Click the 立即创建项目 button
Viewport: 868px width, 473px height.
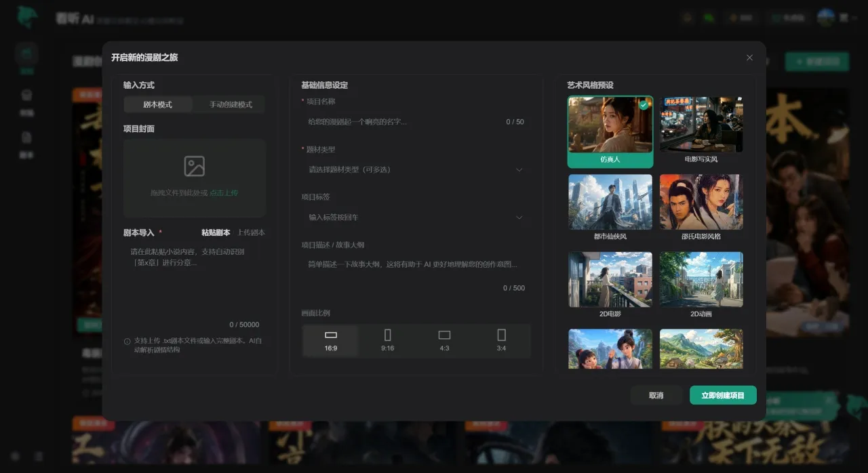pos(723,396)
